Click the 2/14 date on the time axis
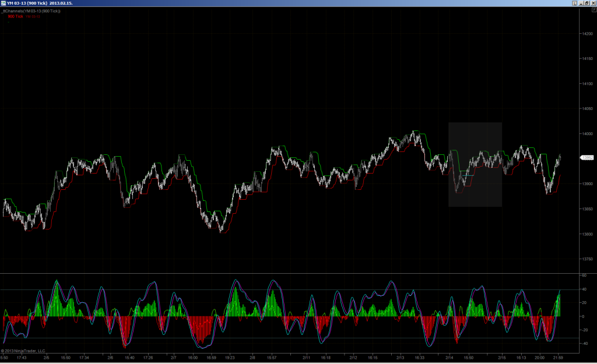This screenshot has height=364, width=597. point(449,358)
